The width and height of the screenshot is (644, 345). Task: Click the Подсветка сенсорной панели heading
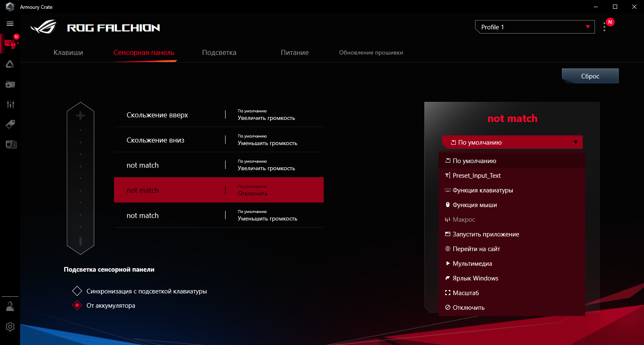(x=109, y=270)
